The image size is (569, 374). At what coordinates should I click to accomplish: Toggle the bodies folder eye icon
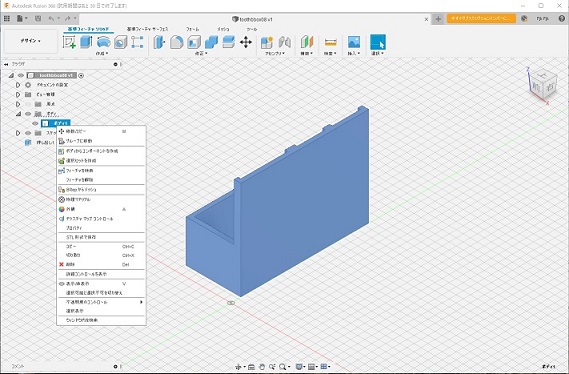click(28, 114)
